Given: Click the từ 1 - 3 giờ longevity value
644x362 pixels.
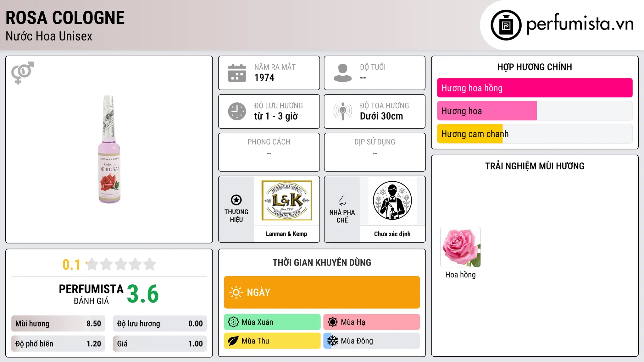Looking at the screenshot, I should pos(276,116).
